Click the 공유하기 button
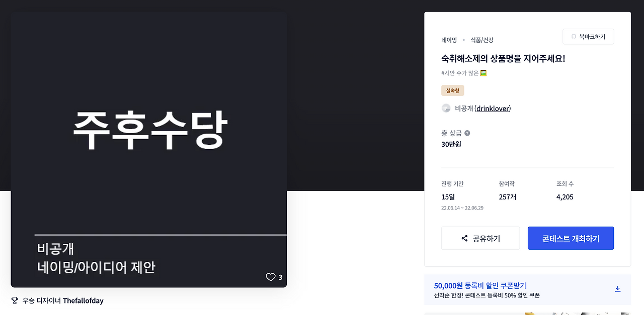 480,238
